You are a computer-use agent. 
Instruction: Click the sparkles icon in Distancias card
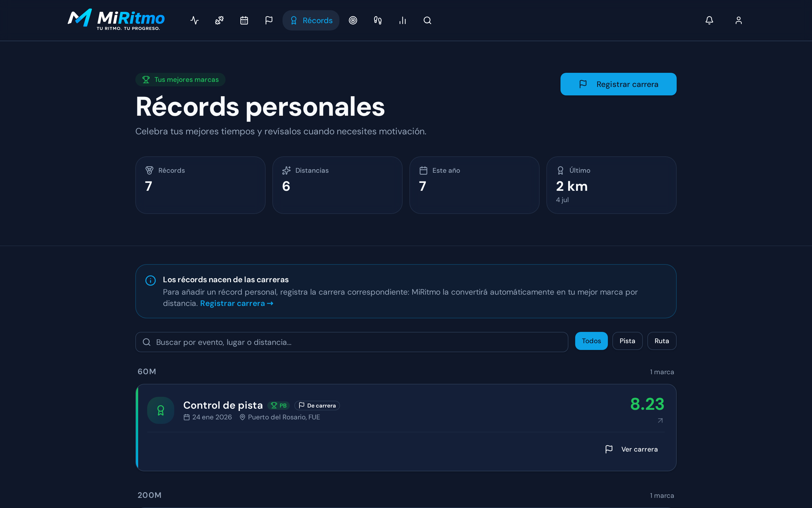[x=286, y=170]
